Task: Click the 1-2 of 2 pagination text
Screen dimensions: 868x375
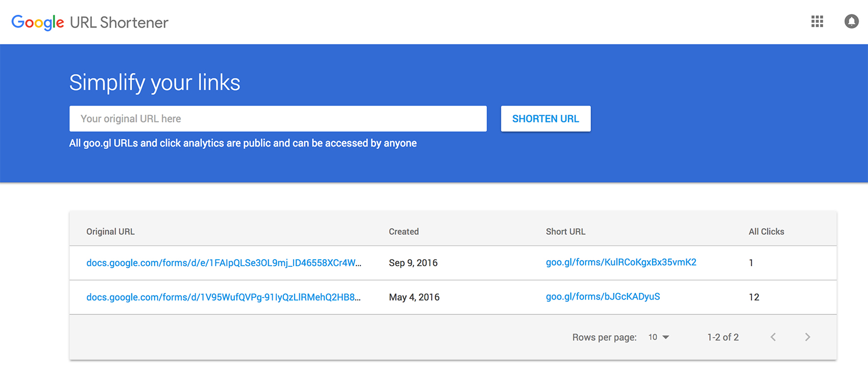Action: coord(722,337)
